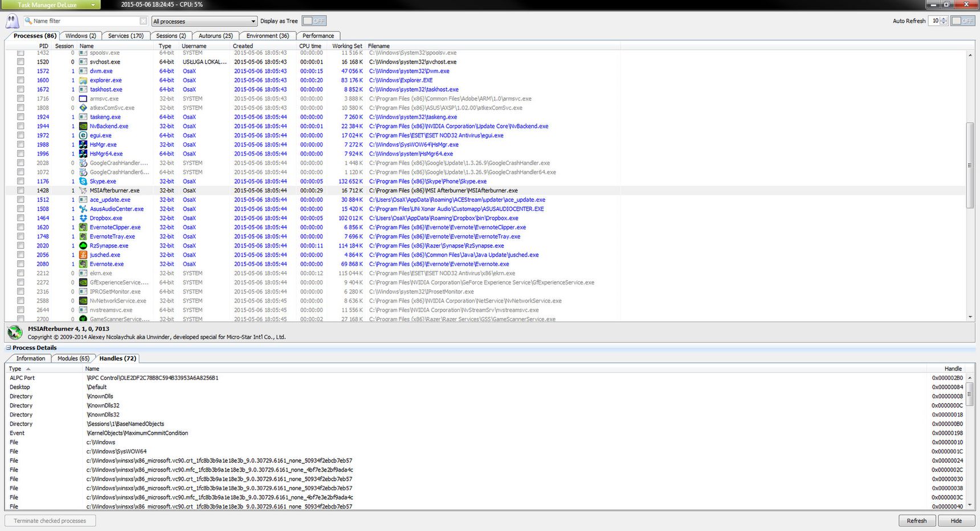980x531 pixels.
Task: Click the Skype.exe process icon
Action: click(83, 181)
